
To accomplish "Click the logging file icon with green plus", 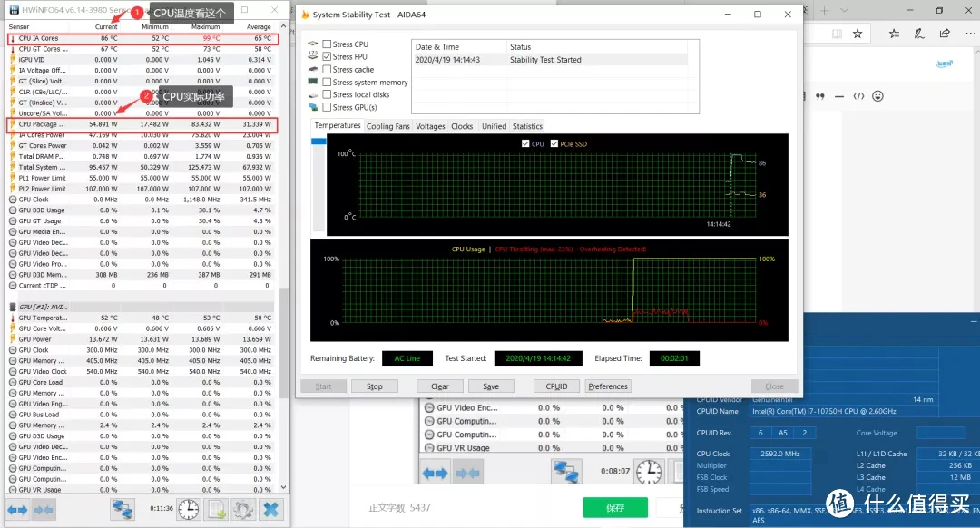I will (216, 510).
